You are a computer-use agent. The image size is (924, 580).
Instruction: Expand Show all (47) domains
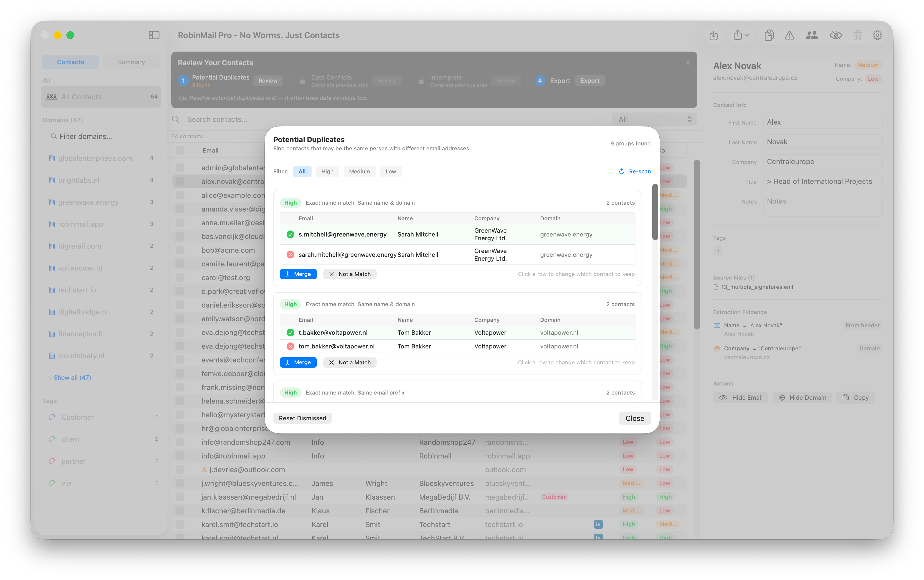[70, 378]
